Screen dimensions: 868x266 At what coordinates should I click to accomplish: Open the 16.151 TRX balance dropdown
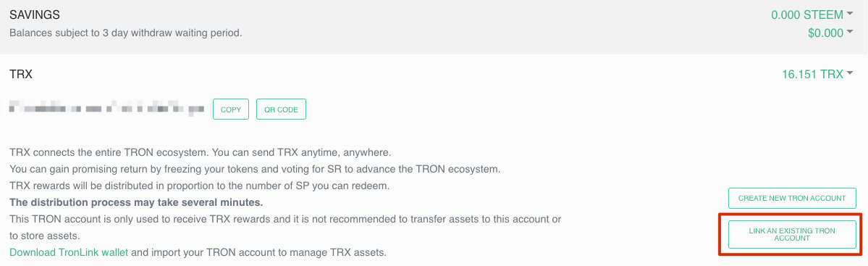coord(817,74)
